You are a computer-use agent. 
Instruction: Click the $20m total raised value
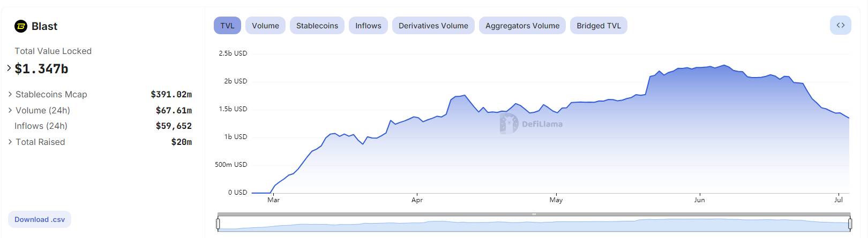click(181, 142)
